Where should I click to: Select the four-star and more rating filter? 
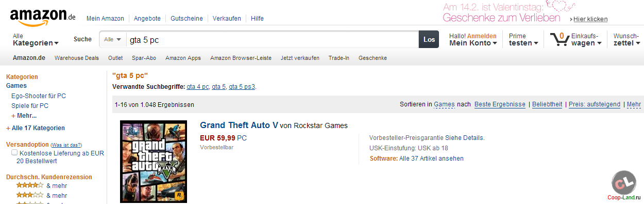pos(42,185)
